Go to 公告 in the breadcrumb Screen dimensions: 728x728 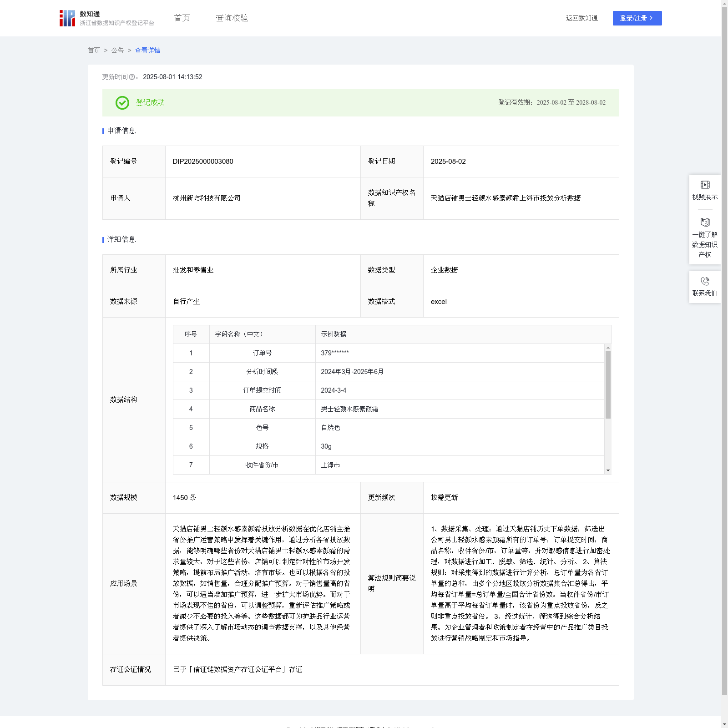(117, 51)
